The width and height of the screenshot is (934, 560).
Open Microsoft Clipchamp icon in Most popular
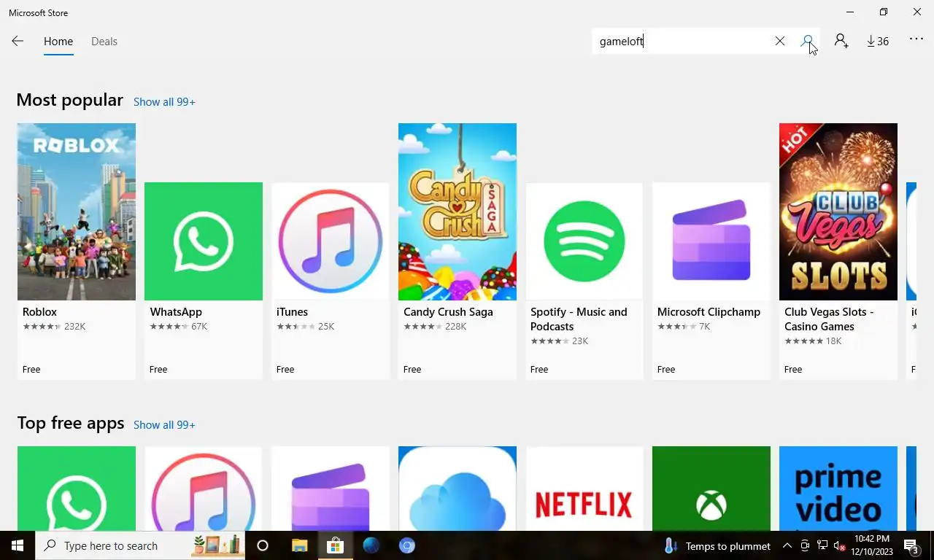(711, 241)
